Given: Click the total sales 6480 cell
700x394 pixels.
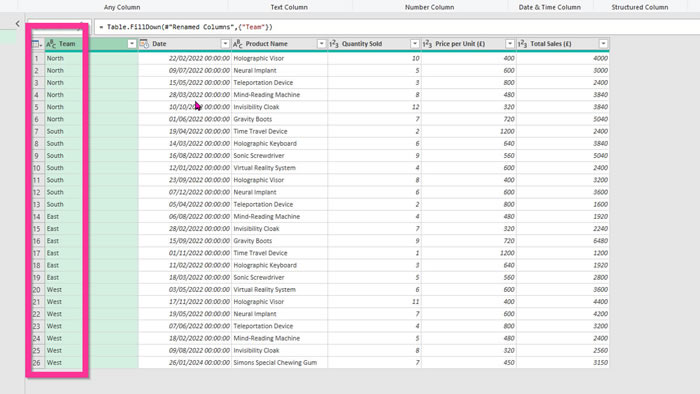Looking at the screenshot, I should 563,241.
